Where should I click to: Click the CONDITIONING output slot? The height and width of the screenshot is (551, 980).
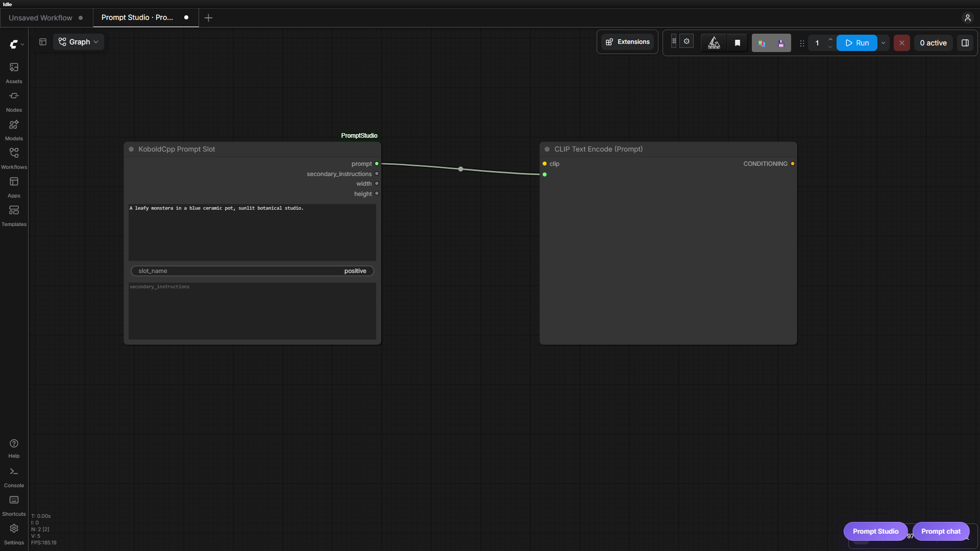pos(792,164)
